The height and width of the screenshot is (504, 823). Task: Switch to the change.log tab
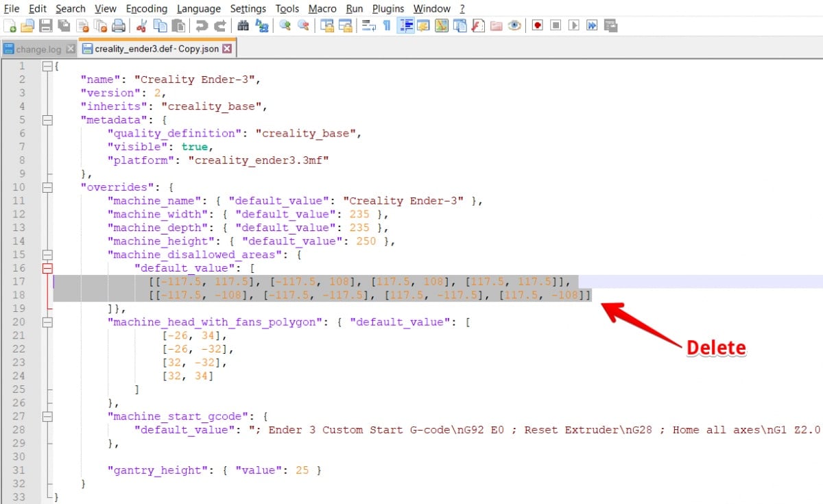(38, 49)
